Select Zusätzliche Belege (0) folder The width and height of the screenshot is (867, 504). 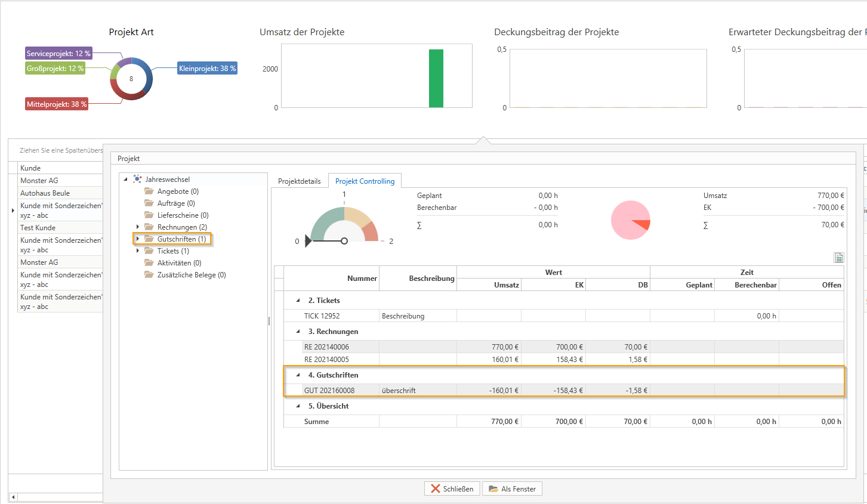(x=191, y=275)
